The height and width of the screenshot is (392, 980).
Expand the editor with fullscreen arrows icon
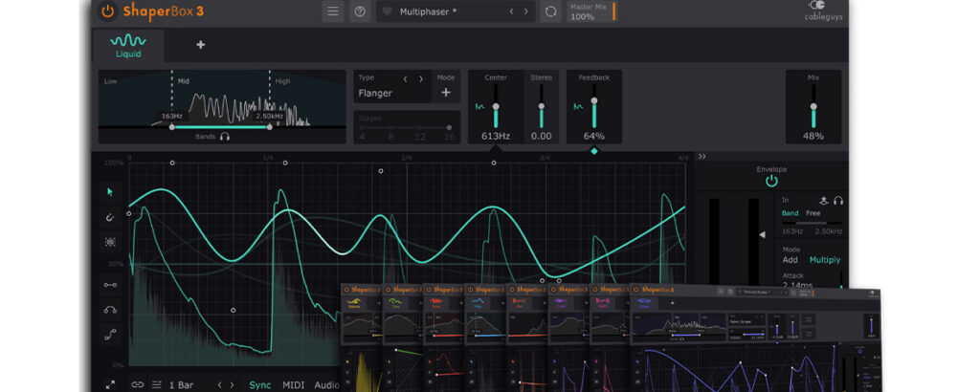[x=110, y=385]
